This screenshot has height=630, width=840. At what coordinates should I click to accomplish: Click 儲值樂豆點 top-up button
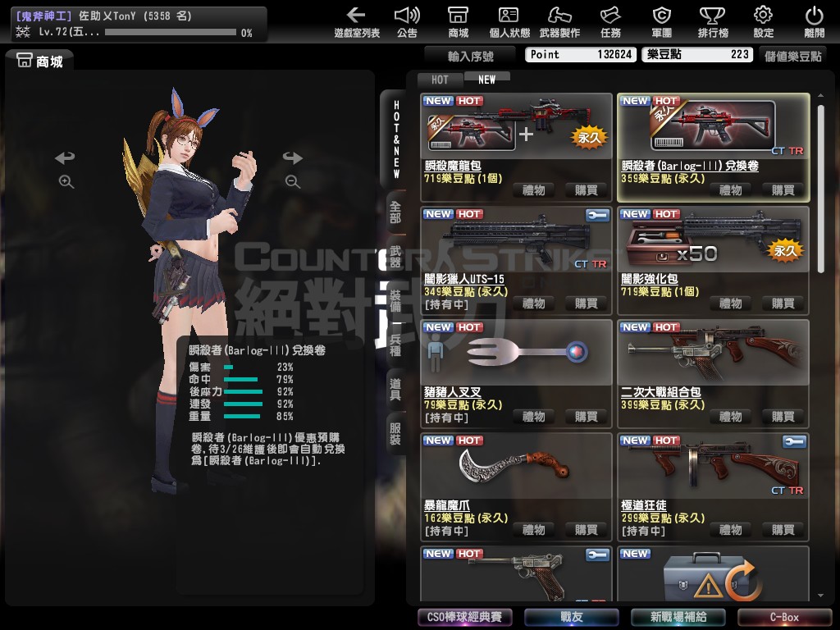click(x=793, y=55)
